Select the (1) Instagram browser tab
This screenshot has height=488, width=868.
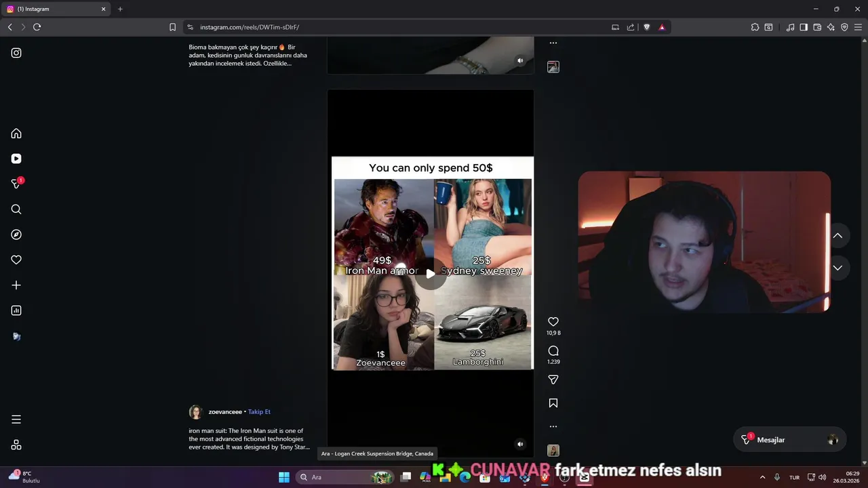pyautogui.click(x=56, y=9)
